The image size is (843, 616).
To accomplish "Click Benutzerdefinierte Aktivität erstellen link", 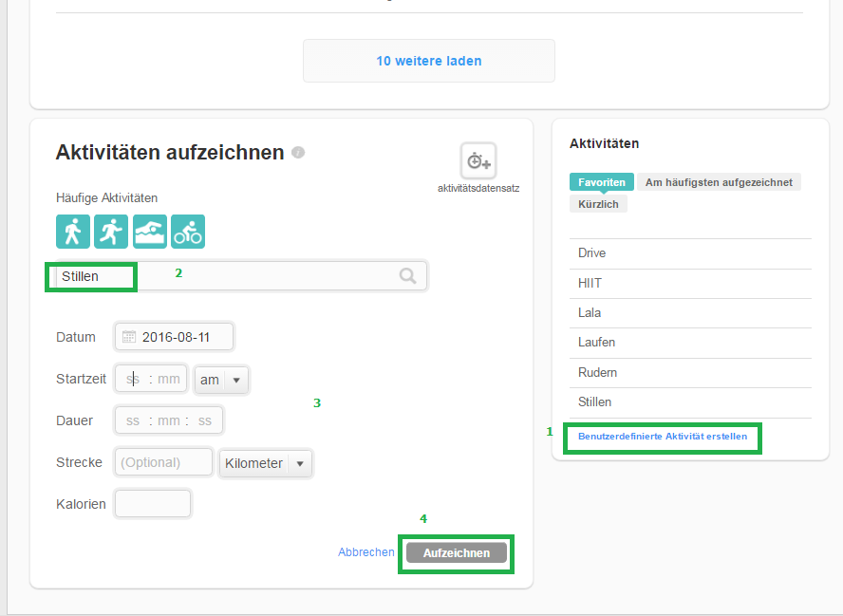I will pyautogui.click(x=663, y=437).
